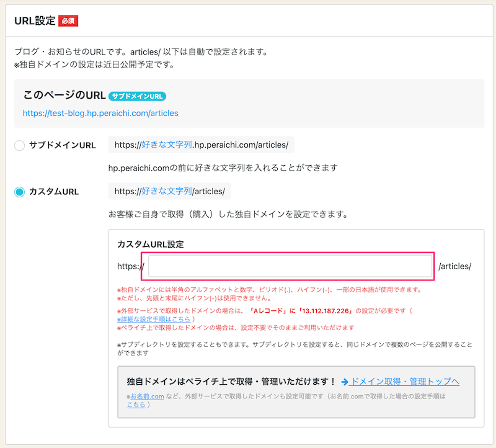The height and width of the screenshot is (448, 496).
Task: Select the カスタムURL radio button
Action: click(x=19, y=192)
